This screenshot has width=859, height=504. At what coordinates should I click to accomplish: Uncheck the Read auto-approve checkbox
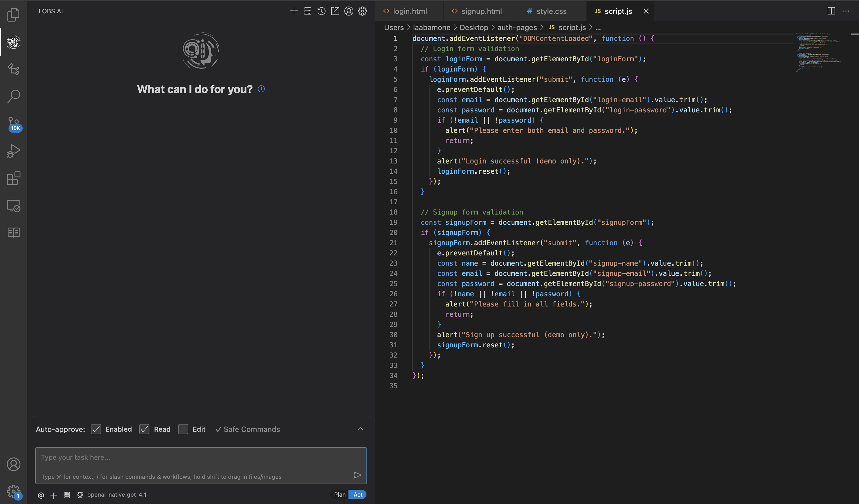[x=145, y=429]
